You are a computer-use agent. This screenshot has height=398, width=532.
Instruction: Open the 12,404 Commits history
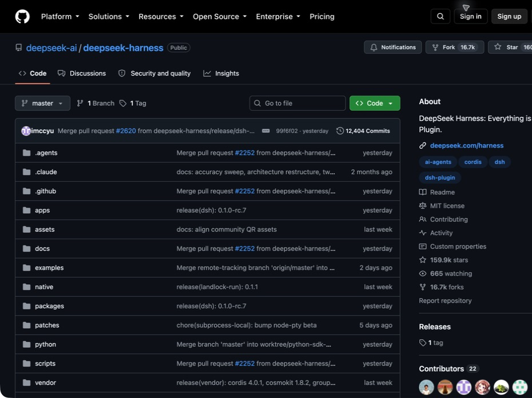point(363,131)
